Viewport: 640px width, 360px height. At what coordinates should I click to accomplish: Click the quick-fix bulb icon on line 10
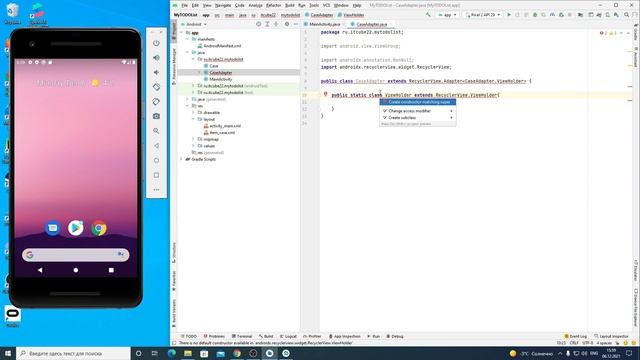pyautogui.click(x=325, y=94)
